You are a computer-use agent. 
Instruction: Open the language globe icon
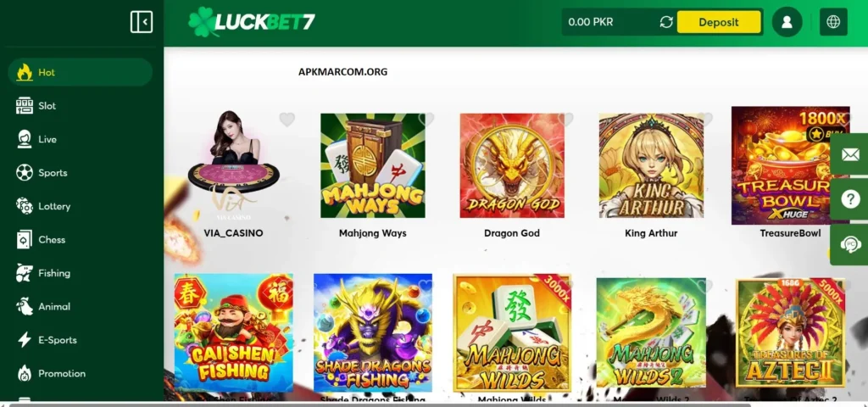833,22
